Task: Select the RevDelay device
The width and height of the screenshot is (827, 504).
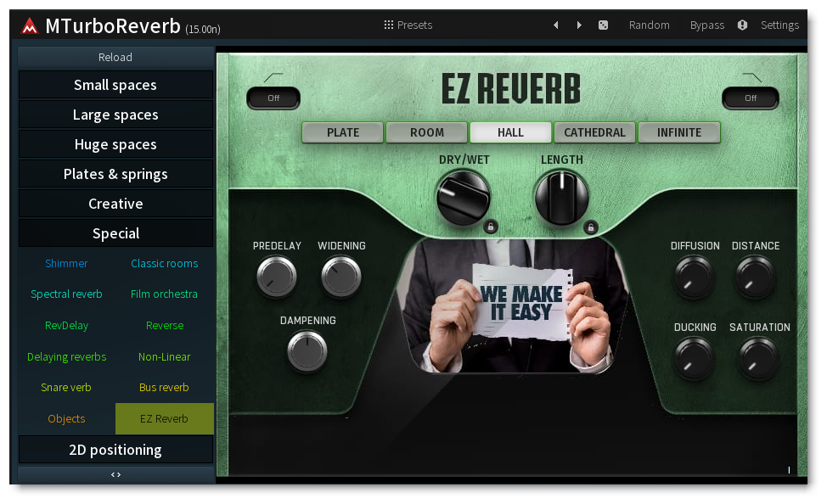Action: tap(66, 325)
